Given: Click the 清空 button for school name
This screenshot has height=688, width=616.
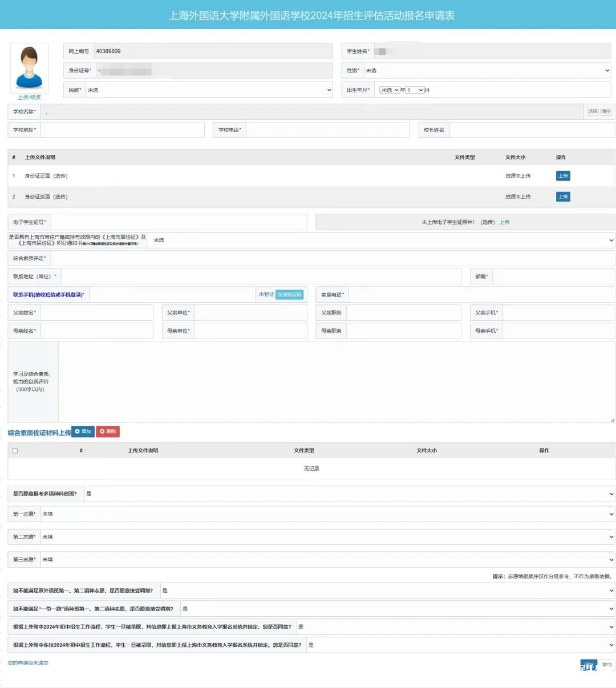Looking at the screenshot, I should [x=606, y=112].
